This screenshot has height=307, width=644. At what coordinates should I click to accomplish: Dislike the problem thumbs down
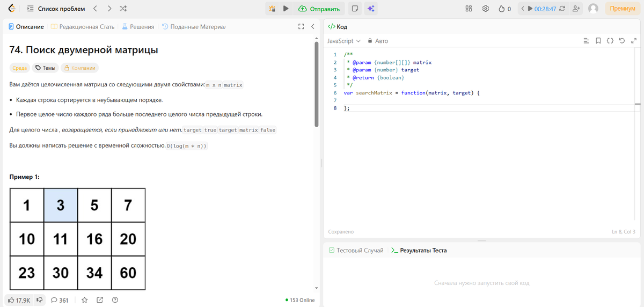click(x=39, y=300)
